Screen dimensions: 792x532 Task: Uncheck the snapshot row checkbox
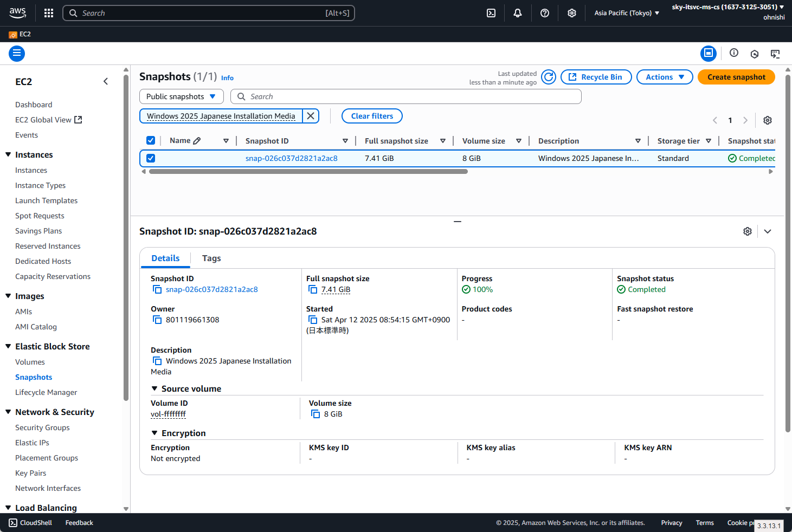click(151, 158)
